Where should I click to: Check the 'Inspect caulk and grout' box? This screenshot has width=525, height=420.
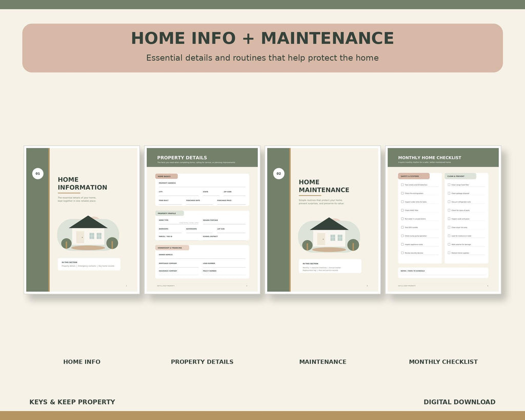(x=449, y=218)
